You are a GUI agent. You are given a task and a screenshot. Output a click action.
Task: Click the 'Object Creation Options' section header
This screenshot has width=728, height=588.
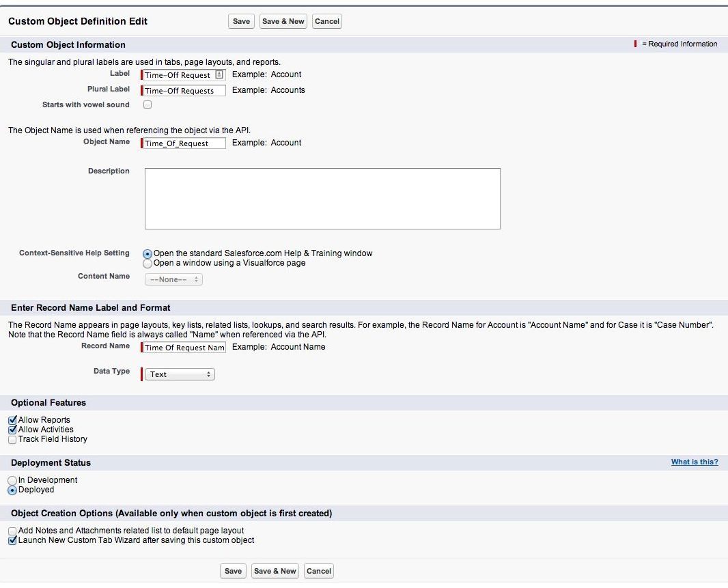(172, 514)
